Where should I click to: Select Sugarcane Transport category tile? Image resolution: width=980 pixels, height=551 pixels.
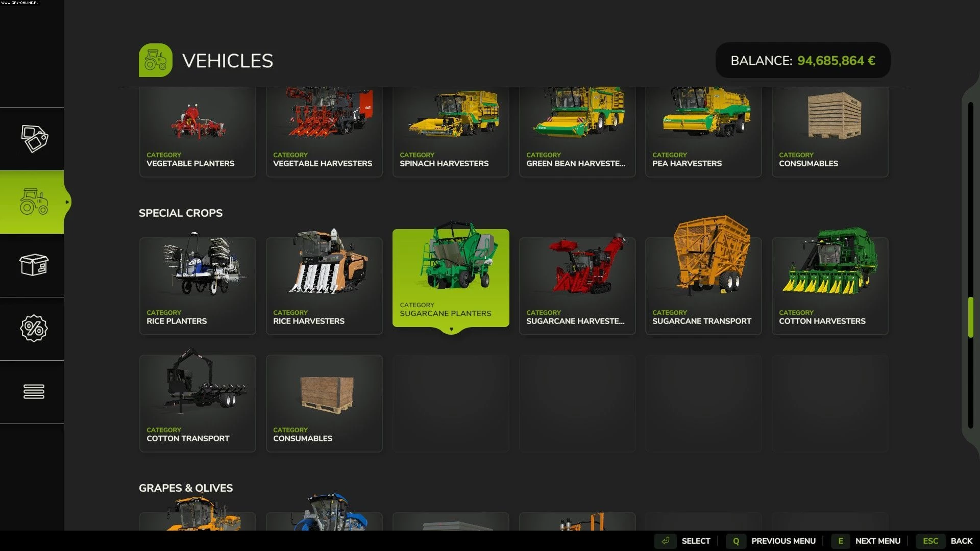tap(703, 286)
